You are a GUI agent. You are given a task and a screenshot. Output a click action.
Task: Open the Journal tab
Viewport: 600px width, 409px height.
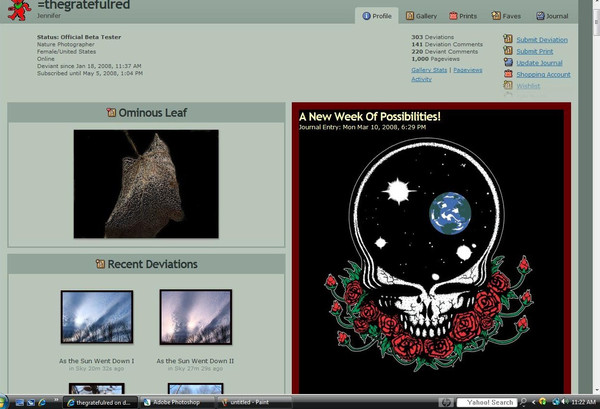click(552, 16)
